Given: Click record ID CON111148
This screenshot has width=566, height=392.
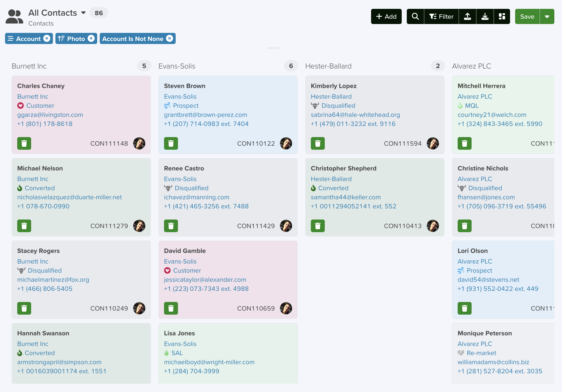Looking at the screenshot, I should pyautogui.click(x=109, y=143).
